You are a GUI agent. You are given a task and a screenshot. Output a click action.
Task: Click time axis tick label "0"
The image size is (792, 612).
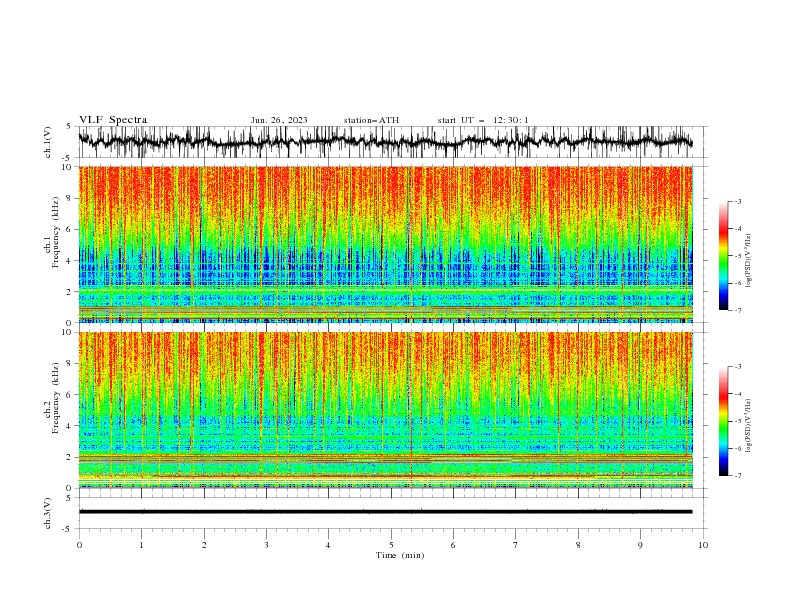(x=79, y=545)
